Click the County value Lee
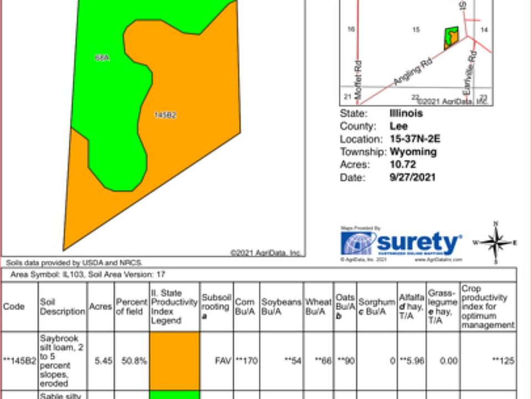532x399 pixels. click(x=398, y=126)
